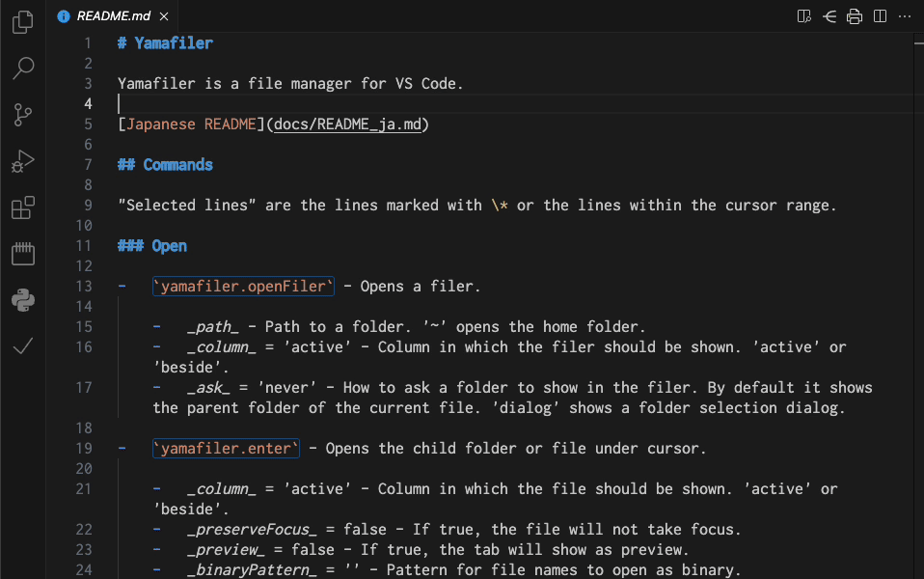This screenshot has height=579, width=924.
Task: Click line number 13 in the gutter
Action: click(84, 287)
